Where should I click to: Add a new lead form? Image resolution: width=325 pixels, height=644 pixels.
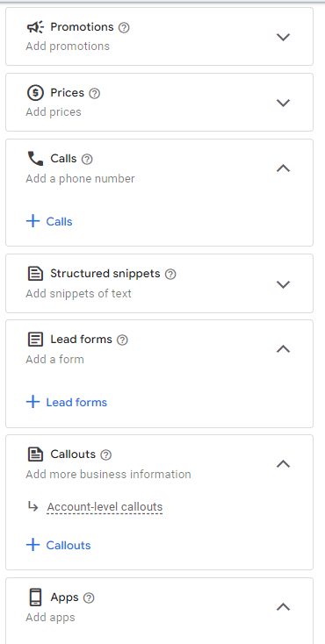(67, 402)
